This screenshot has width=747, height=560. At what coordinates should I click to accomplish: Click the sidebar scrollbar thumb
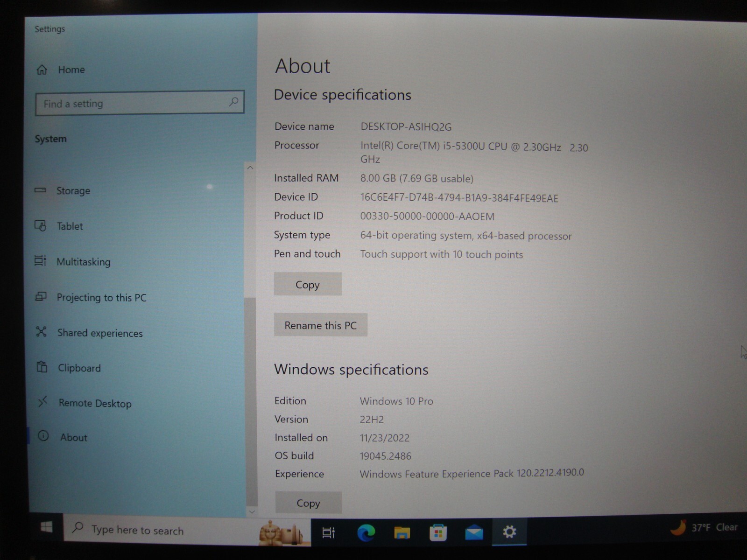click(x=251, y=401)
